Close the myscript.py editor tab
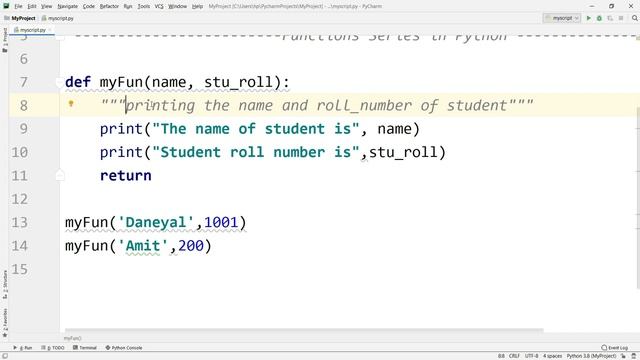640x360 pixels. coord(50,30)
